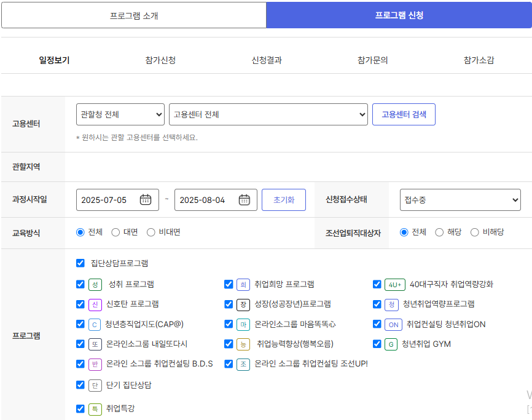Click the 청년층직업지도(CAP@) label
Image resolution: width=532 pixels, height=420 pixels.
(x=144, y=324)
